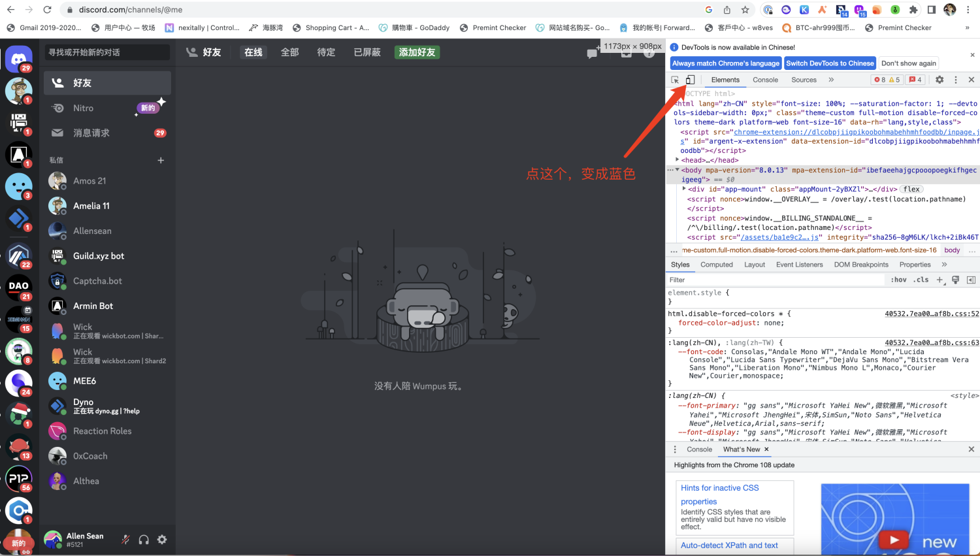Click Switch DevTools to Chinese

(x=830, y=63)
